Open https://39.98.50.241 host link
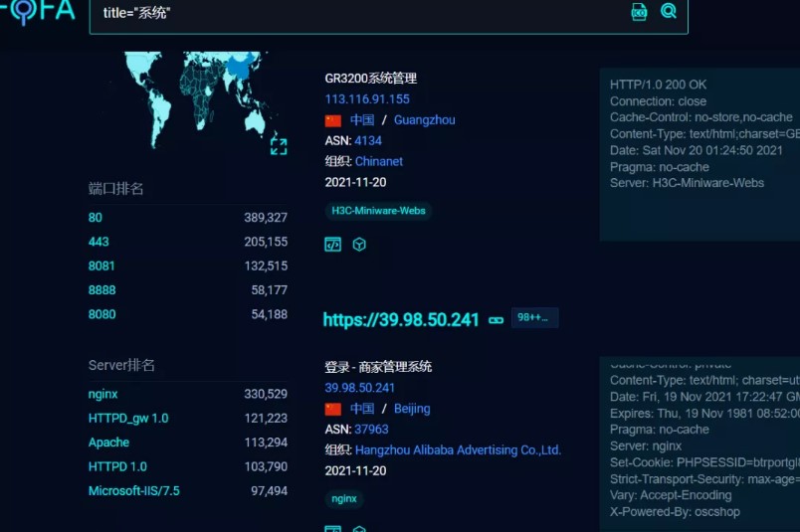800x532 pixels. pyautogui.click(x=401, y=320)
